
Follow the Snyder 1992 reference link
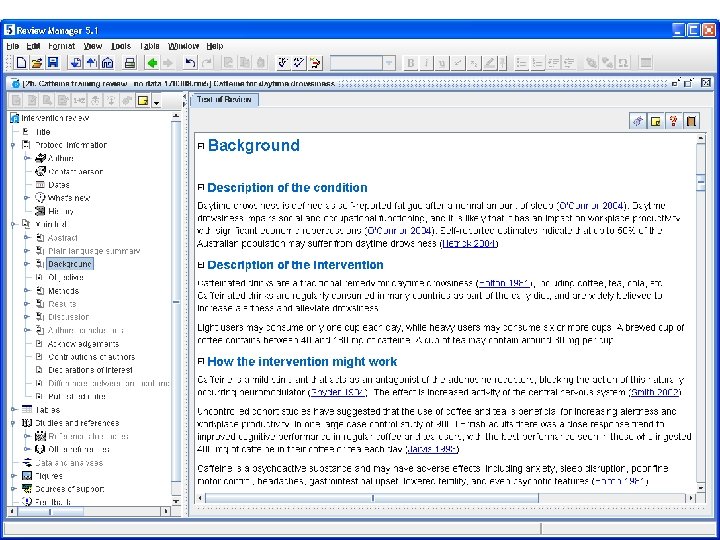point(338,392)
